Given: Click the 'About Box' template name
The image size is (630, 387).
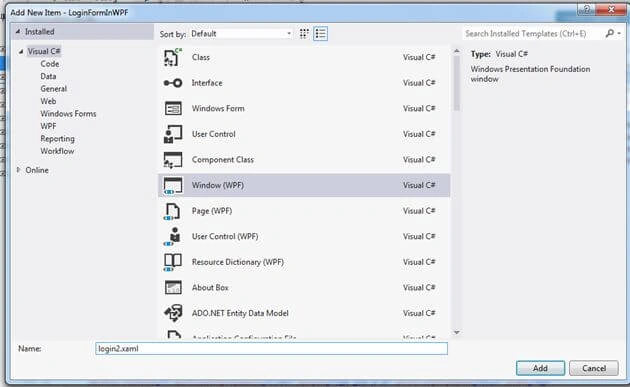Looking at the screenshot, I should (210, 288).
